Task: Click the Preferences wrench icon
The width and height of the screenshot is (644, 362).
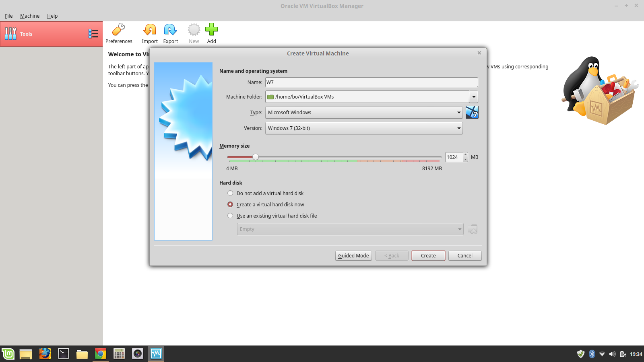Action: pos(119,30)
